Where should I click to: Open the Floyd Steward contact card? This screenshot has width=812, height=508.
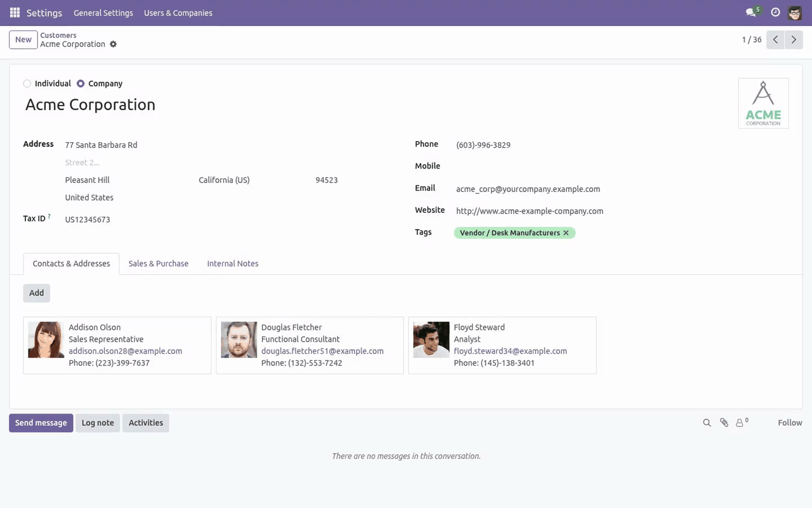pyautogui.click(x=502, y=345)
